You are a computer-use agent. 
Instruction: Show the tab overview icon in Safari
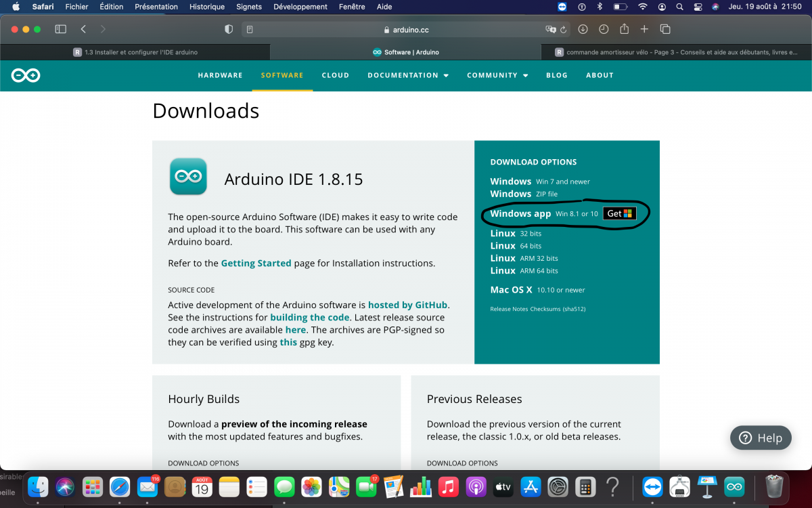pos(665,29)
